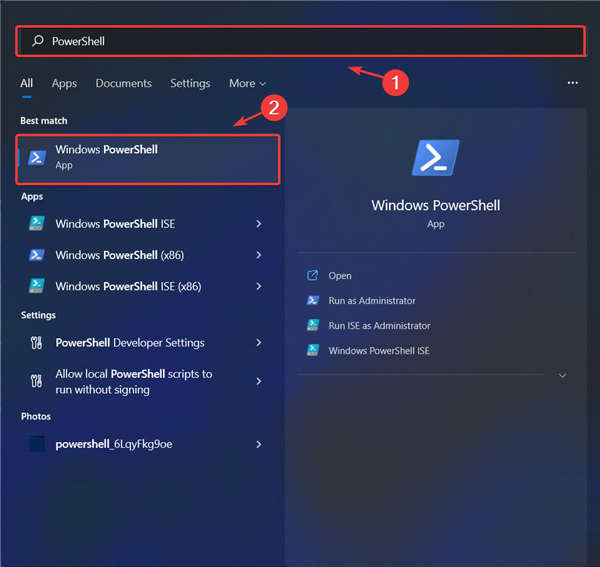
Task: Expand powershell_6LqyFkg9oe chevron
Action: tap(259, 444)
